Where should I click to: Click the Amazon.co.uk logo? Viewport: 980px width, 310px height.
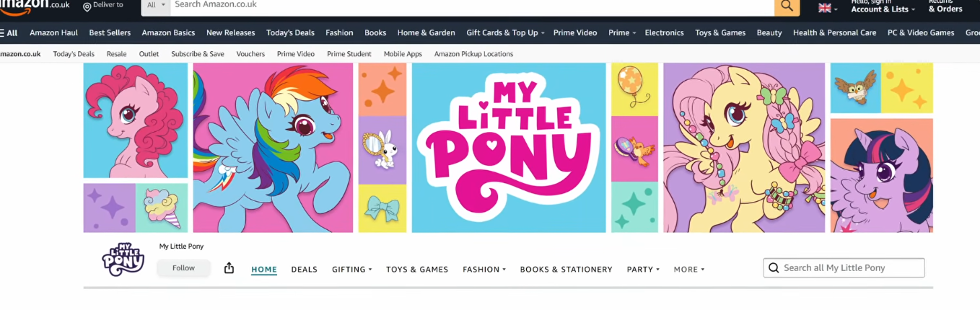click(x=35, y=6)
